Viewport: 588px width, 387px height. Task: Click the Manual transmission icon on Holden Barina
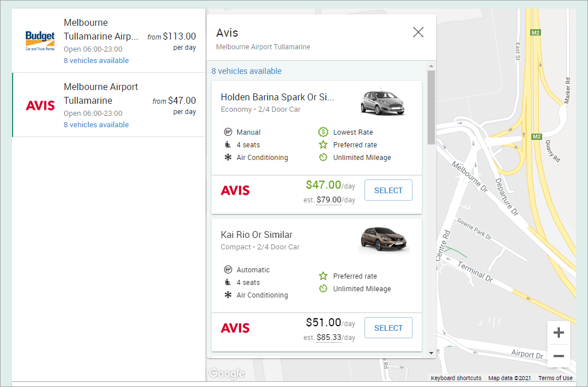point(228,132)
